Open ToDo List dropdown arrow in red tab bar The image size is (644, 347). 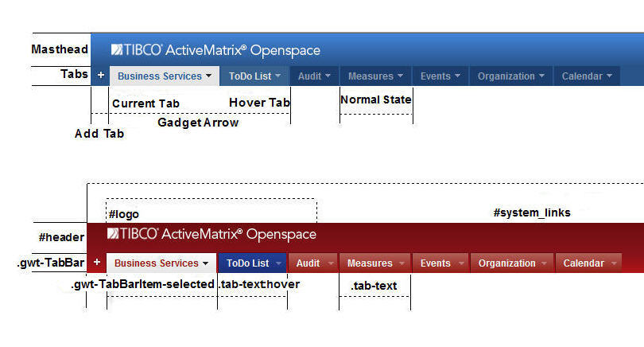(x=278, y=263)
